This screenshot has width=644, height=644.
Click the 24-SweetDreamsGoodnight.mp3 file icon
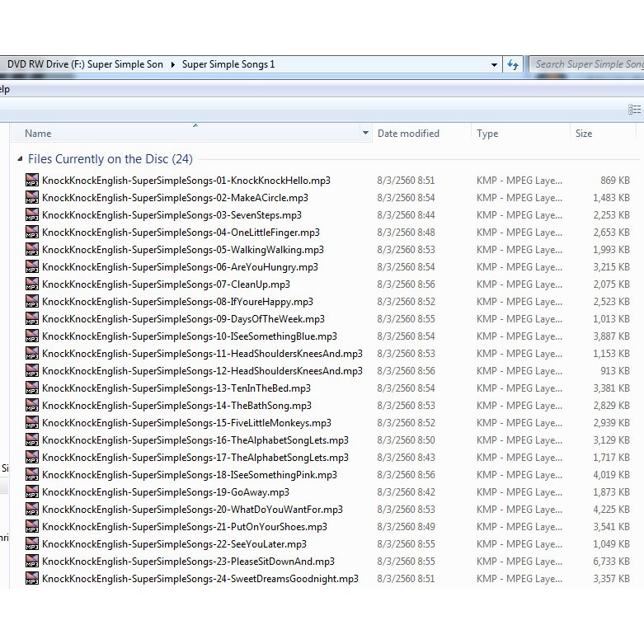coord(32,579)
